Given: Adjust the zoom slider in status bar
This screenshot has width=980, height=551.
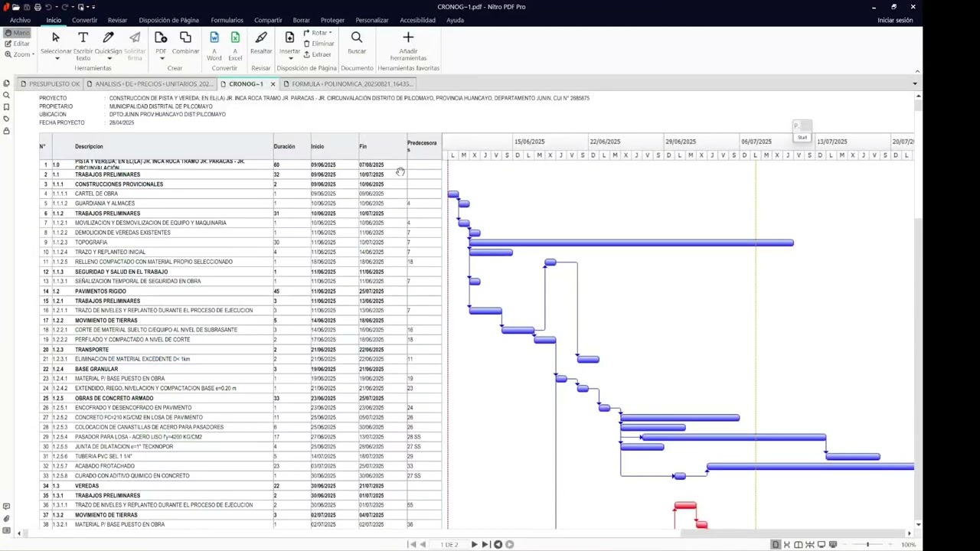Looking at the screenshot, I should 867,545.
